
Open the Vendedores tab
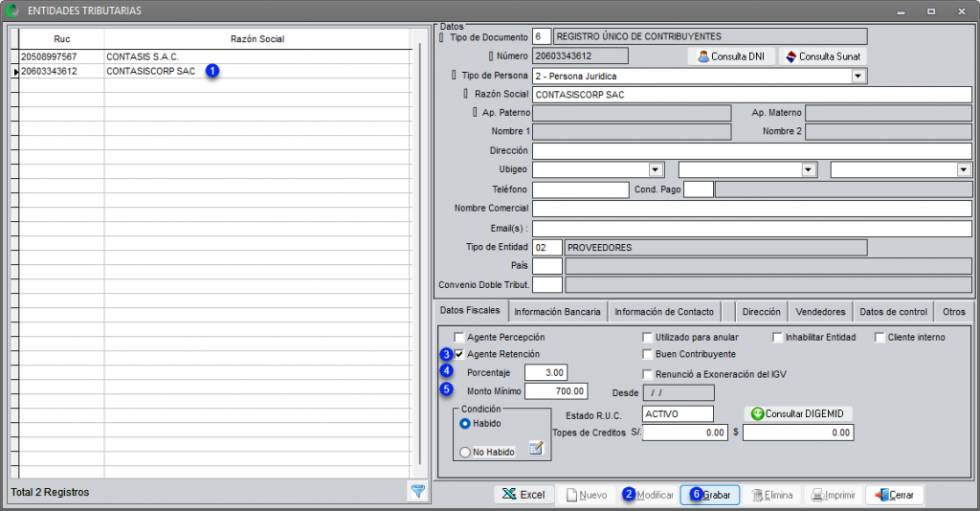(x=820, y=312)
